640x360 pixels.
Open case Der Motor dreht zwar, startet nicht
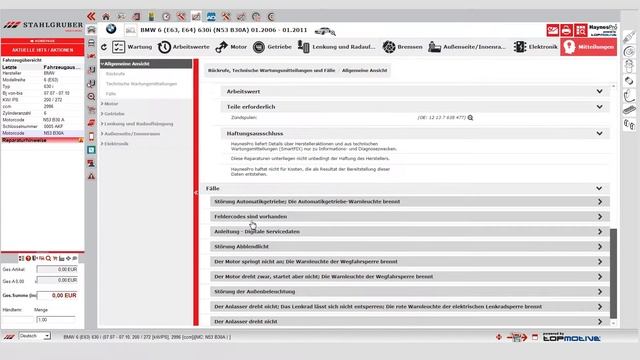(410, 277)
